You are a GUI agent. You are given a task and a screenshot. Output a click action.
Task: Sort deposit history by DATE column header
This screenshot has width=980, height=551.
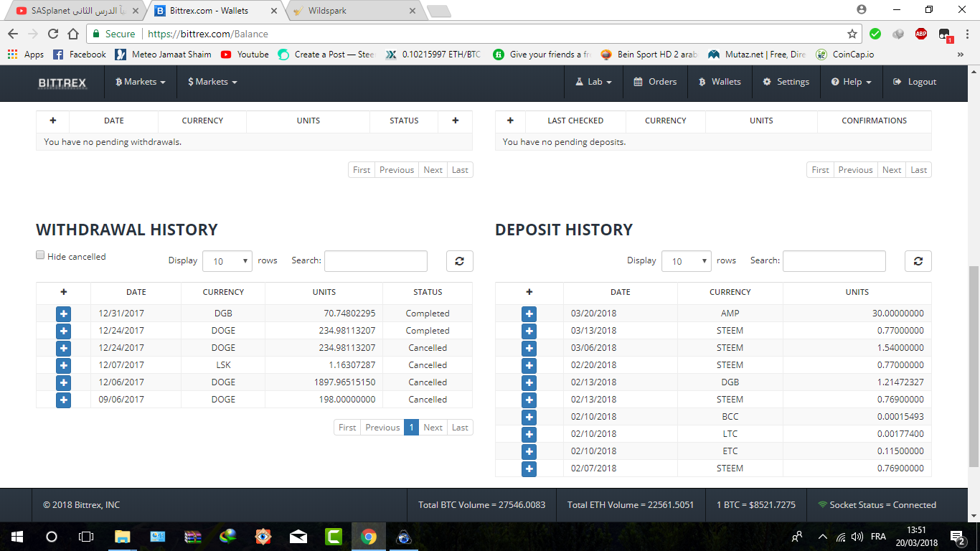point(621,292)
